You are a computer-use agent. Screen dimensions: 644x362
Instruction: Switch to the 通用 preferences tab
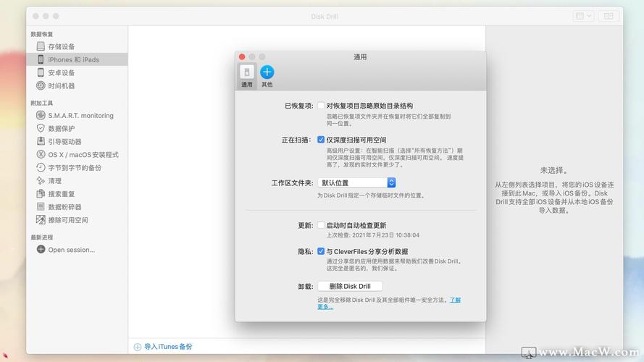[247, 76]
